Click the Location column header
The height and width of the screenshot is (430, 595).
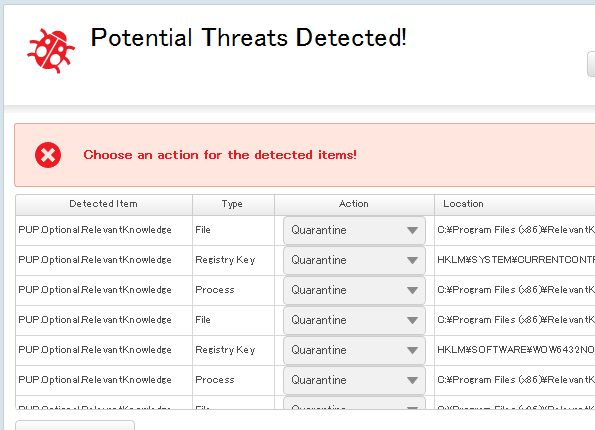pos(515,204)
